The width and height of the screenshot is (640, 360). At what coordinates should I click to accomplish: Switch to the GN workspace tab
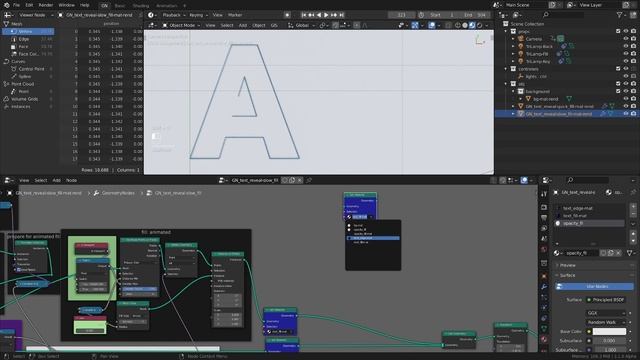point(104,6)
